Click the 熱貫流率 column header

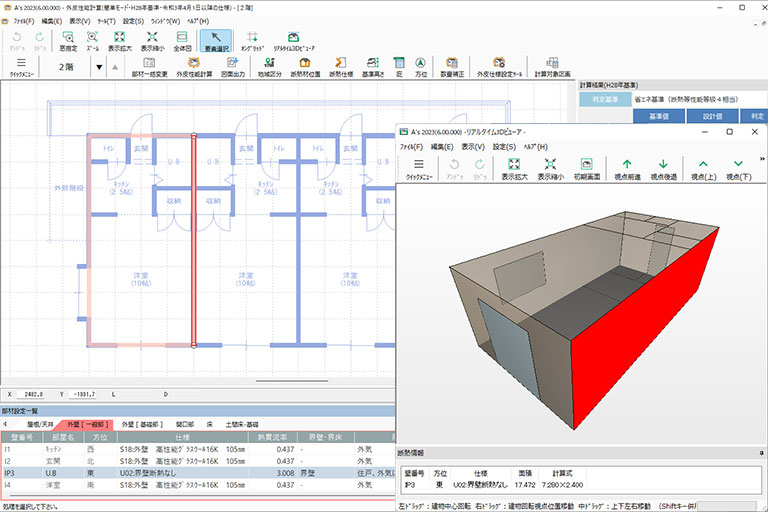[x=272, y=437]
